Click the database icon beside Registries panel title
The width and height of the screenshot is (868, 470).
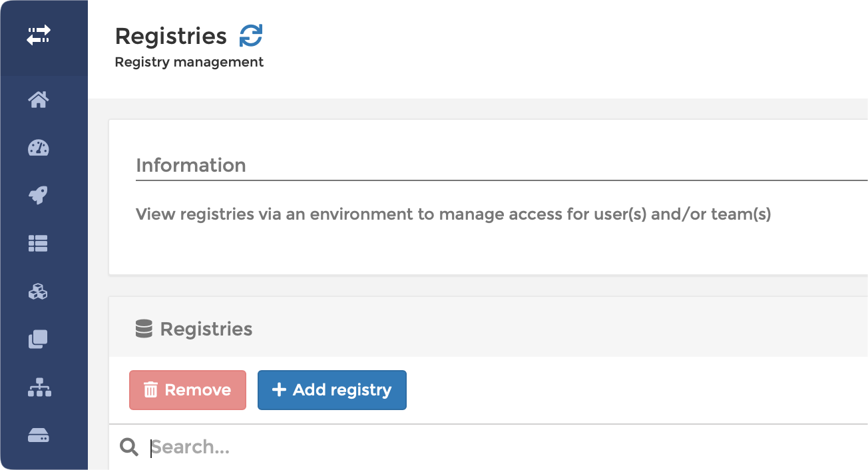(144, 329)
